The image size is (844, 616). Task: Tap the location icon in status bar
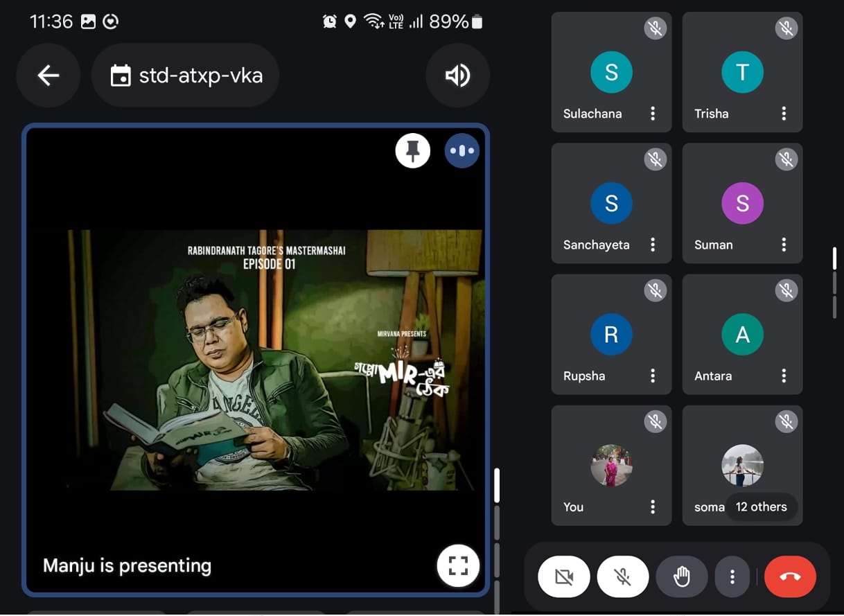coord(351,21)
